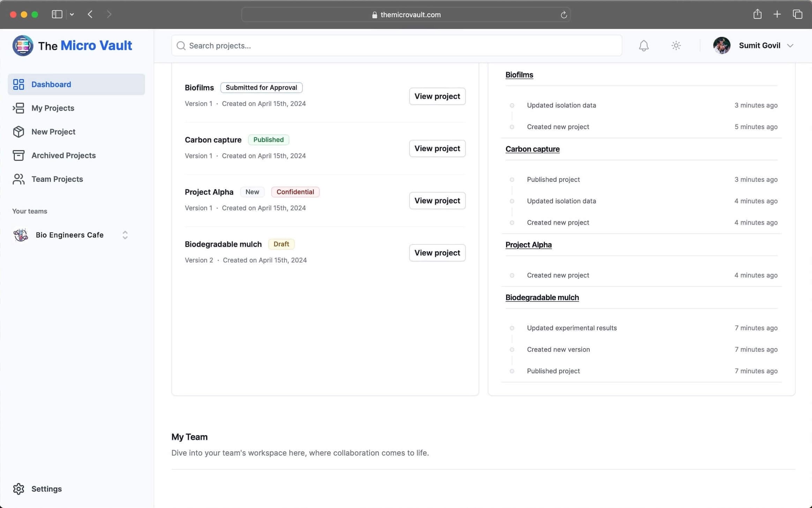Click Sumit Govil profile avatar
812x508 pixels.
tap(722, 46)
